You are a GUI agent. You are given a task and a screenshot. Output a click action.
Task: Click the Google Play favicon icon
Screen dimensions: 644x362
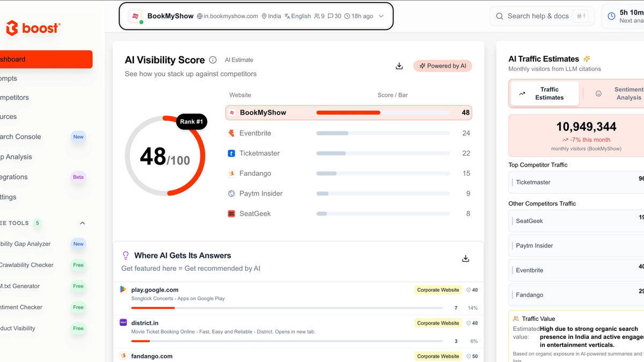(123, 289)
